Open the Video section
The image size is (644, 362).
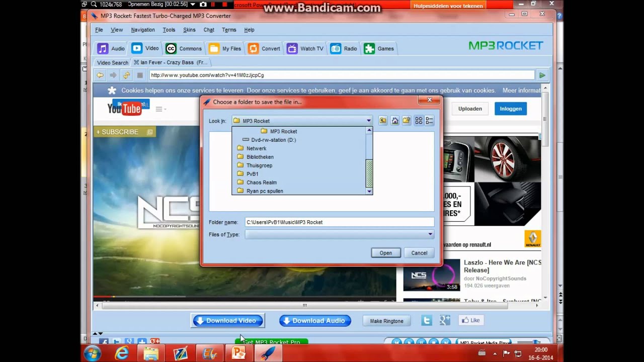145,48
